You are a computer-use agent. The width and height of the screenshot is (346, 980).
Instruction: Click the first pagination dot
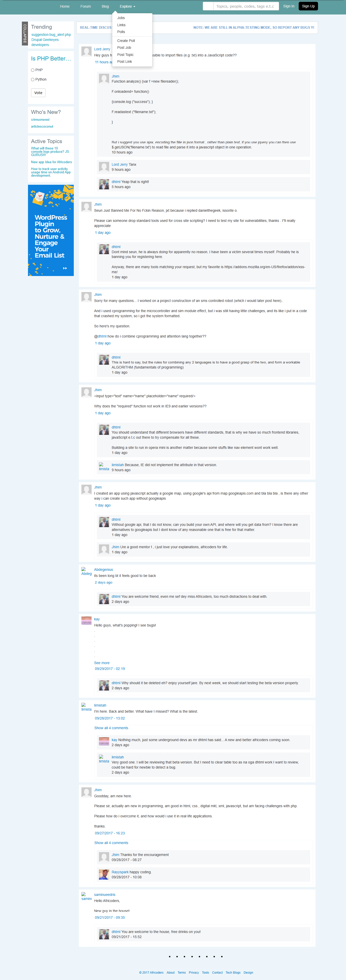click(169, 956)
